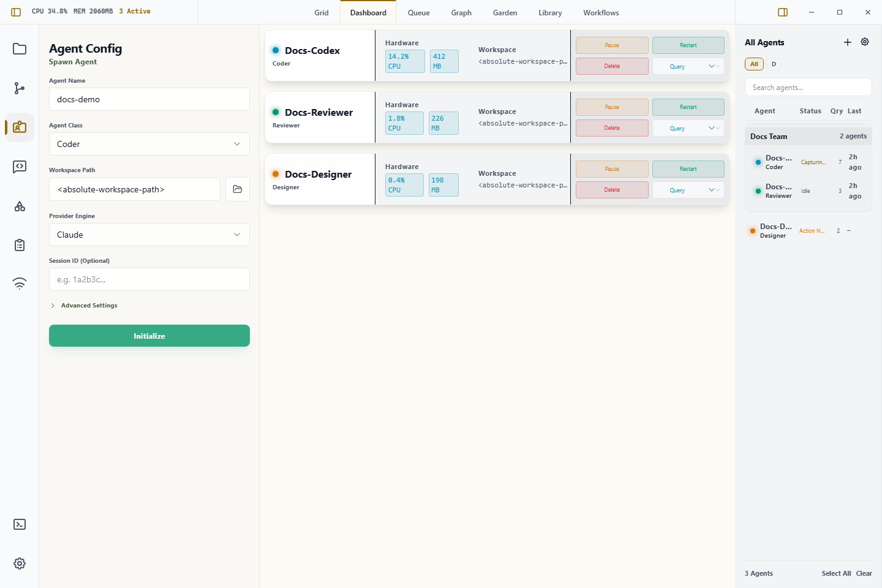
Task: Pause the Docs-Designer agent
Action: [612, 169]
